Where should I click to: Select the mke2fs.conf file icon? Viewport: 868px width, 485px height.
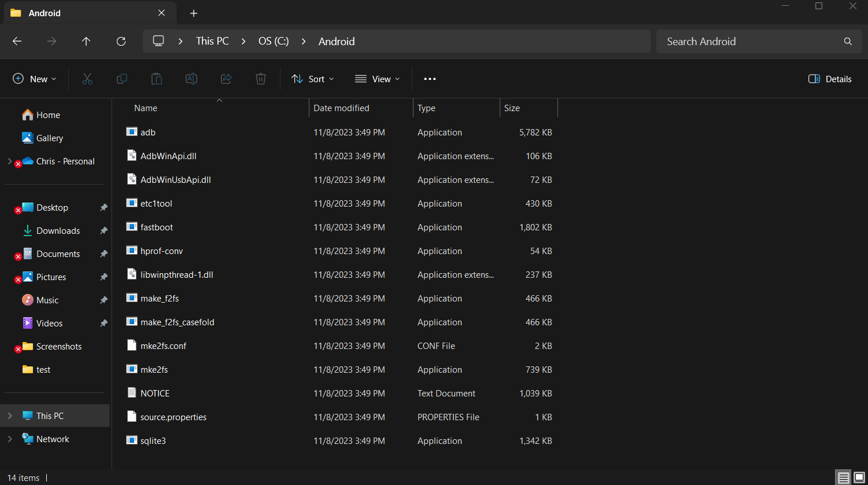click(x=132, y=345)
